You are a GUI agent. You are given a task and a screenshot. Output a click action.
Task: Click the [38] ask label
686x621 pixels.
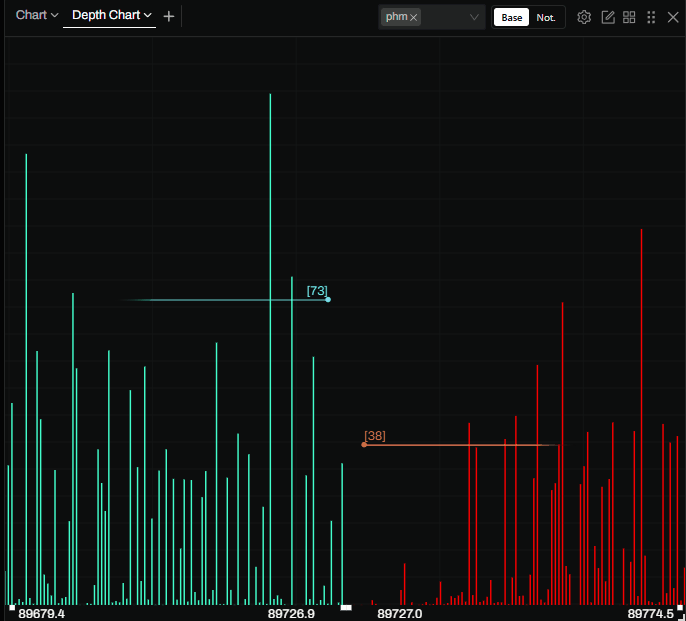click(x=375, y=436)
